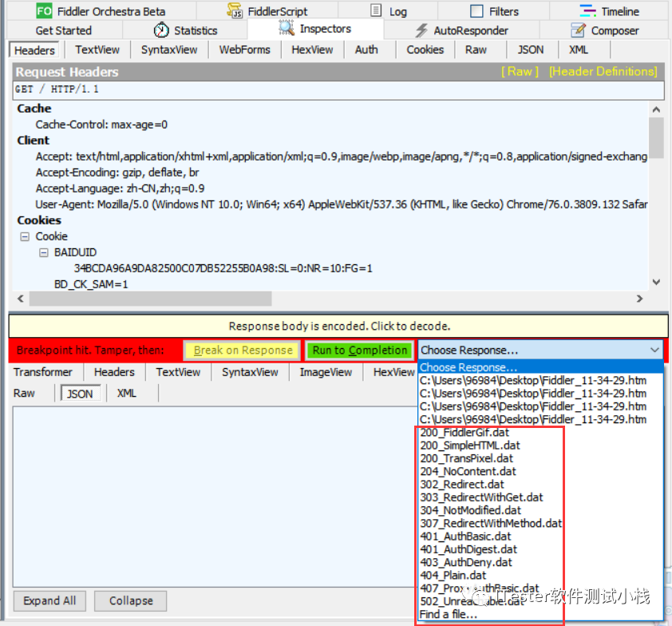This screenshot has width=672, height=626.
Task: Open the response XML tab
Action: click(x=127, y=393)
